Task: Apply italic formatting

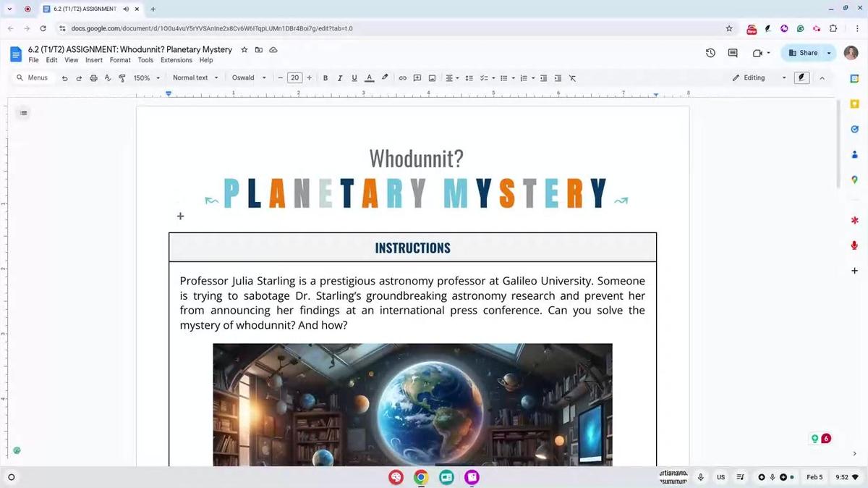Action: click(x=339, y=77)
